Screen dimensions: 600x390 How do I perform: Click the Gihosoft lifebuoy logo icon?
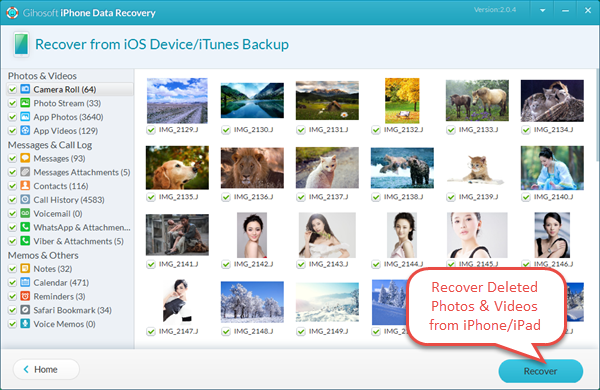12,13
